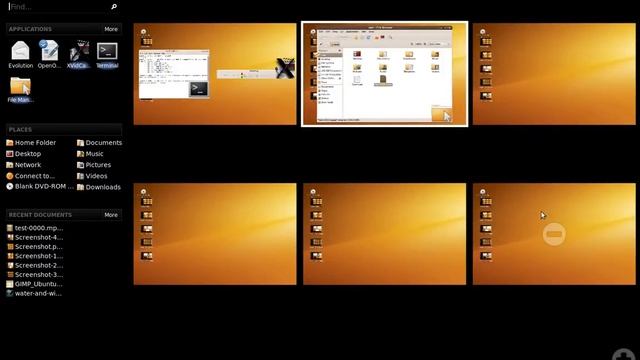The width and height of the screenshot is (640, 360).
Task: Launch the XVidCap application icon
Action: tap(78, 54)
